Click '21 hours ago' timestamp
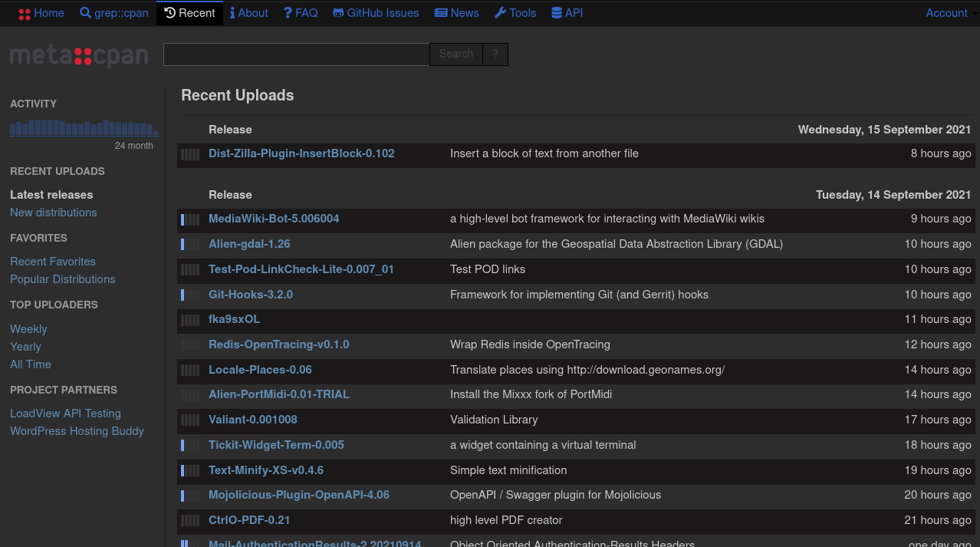 point(938,520)
